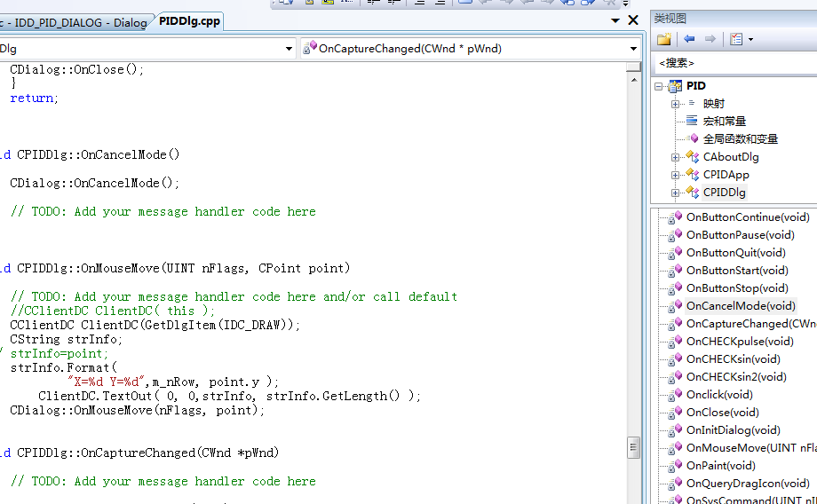Expand the CAboutDlg class node
This screenshot has height=504, width=817.
675,157
